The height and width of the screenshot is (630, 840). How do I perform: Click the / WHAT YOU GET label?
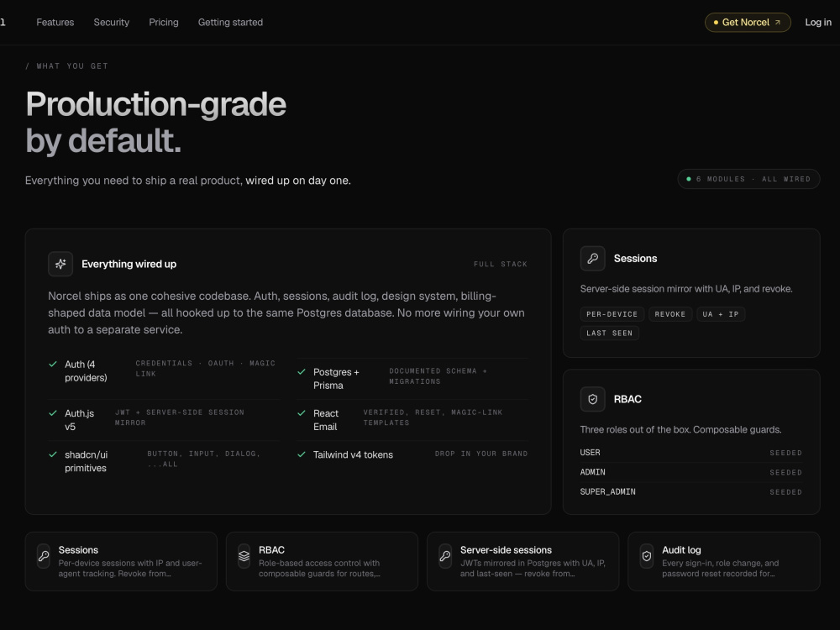67,66
